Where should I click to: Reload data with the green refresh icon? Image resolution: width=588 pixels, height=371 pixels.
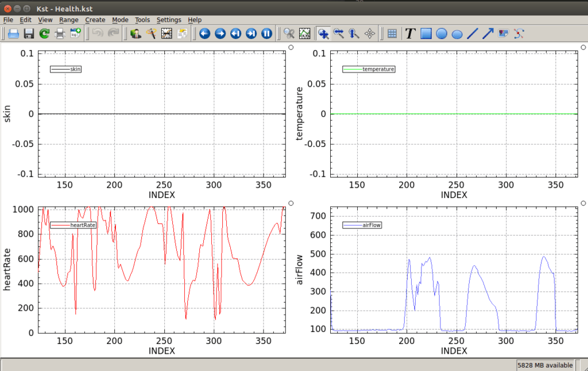pos(44,34)
